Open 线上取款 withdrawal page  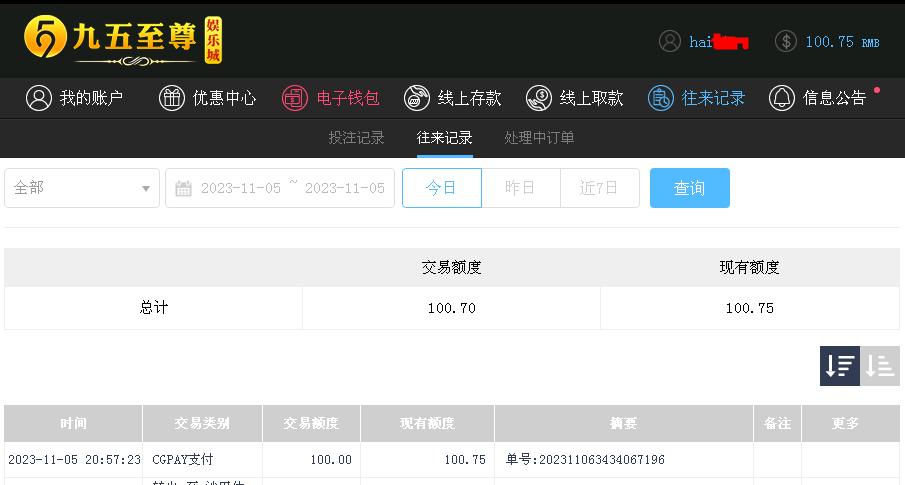point(575,98)
